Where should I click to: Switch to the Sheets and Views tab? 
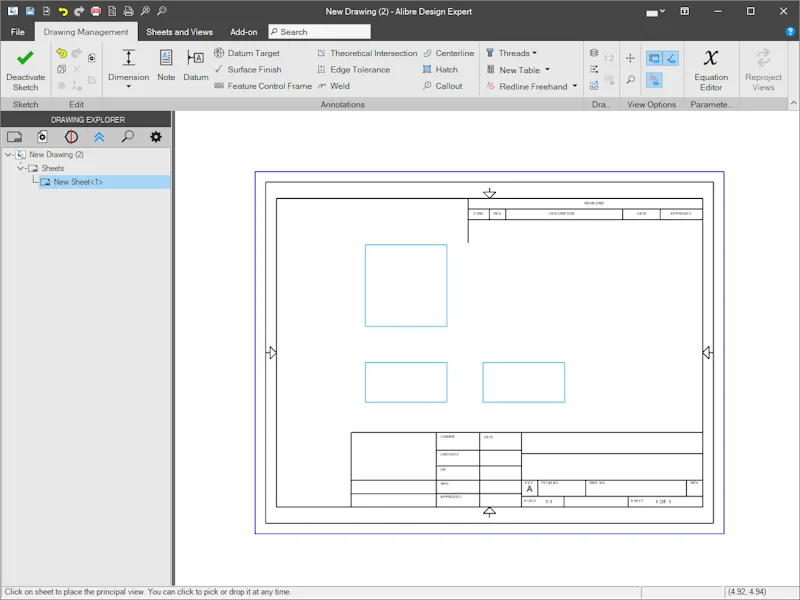point(180,32)
